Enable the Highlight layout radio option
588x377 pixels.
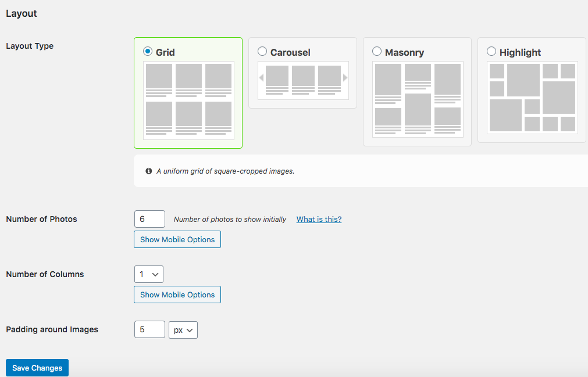(491, 52)
